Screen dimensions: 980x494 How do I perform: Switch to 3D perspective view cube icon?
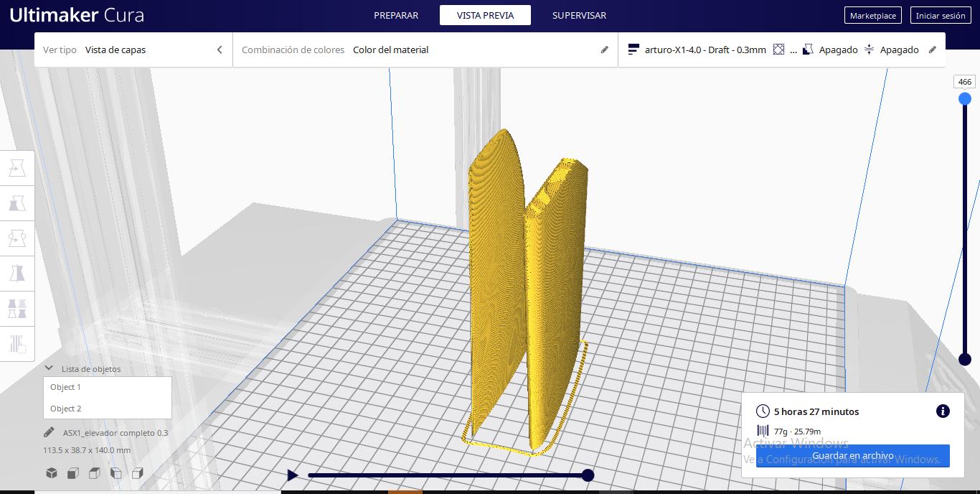coord(52,473)
